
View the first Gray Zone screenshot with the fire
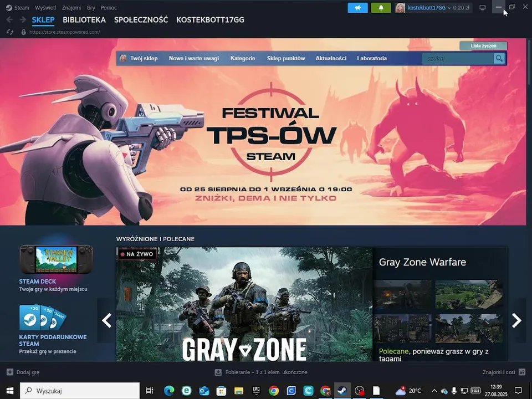[x=403, y=294]
